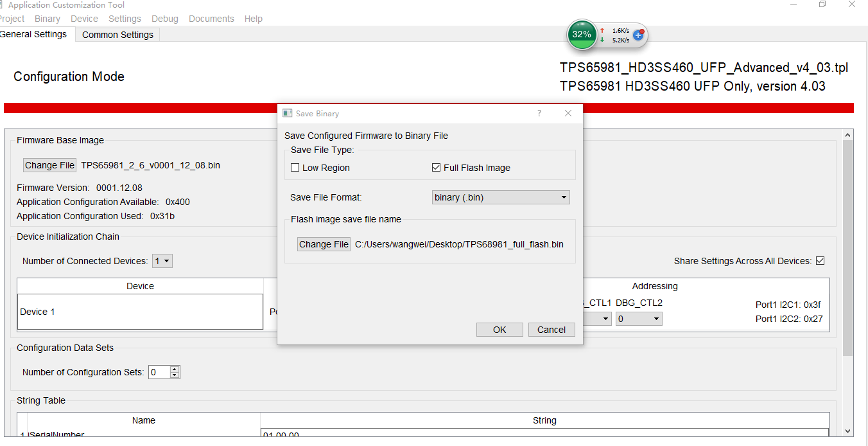Image resolution: width=868 pixels, height=446 pixels.
Task: Open the Documents menu
Action: 211,19
